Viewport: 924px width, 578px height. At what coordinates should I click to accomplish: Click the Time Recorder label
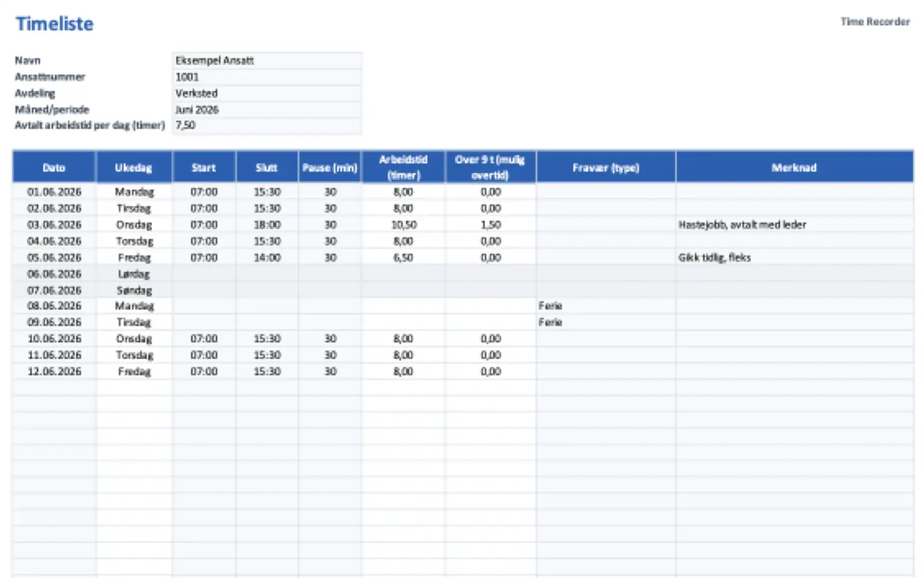point(875,21)
